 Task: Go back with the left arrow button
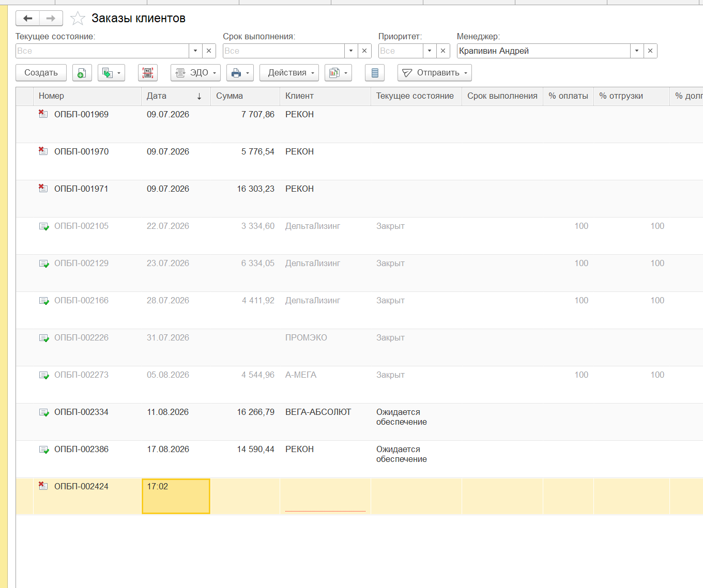click(x=28, y=19)
